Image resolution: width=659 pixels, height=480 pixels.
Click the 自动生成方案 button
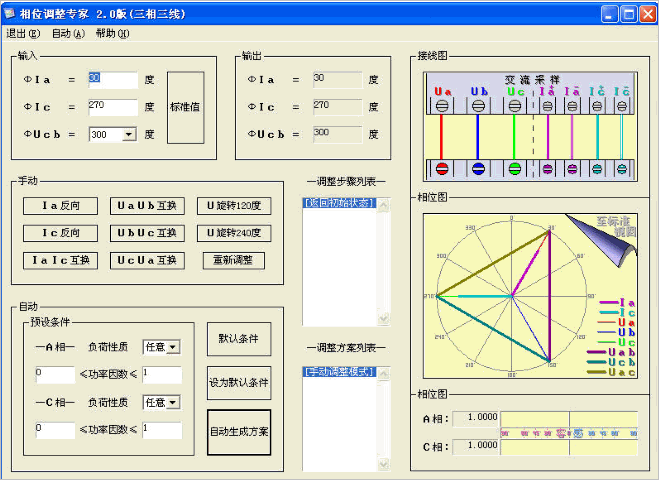(239, 432)
